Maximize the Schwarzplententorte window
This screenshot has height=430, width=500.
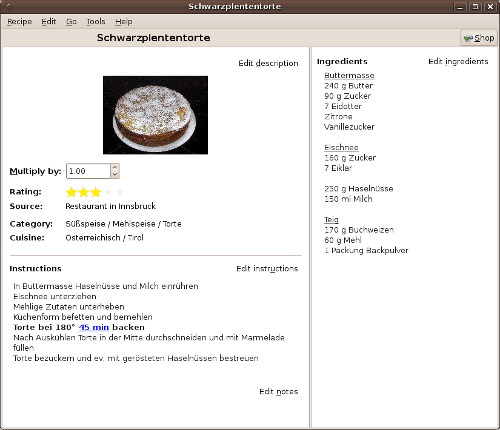475,7
